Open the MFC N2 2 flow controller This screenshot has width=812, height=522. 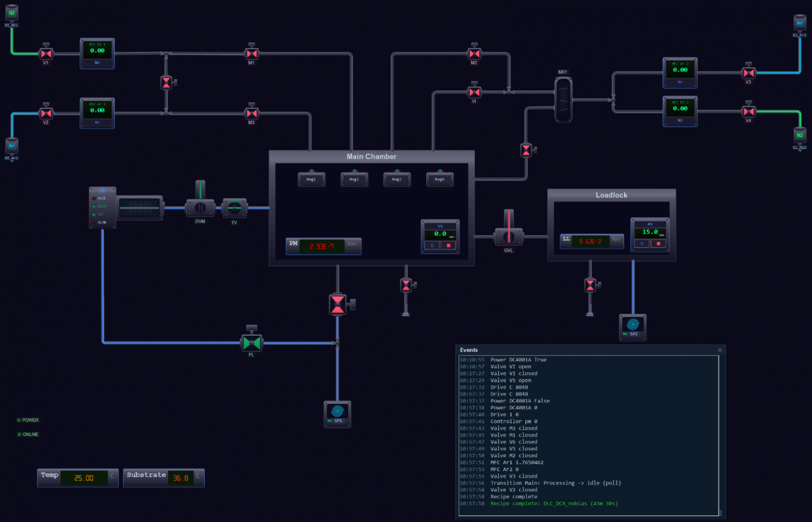[680, 111]
